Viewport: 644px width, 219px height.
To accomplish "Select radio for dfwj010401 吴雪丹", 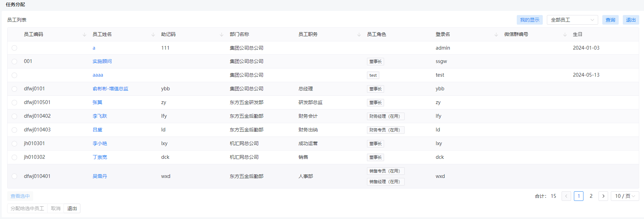I will coord(14,176).
